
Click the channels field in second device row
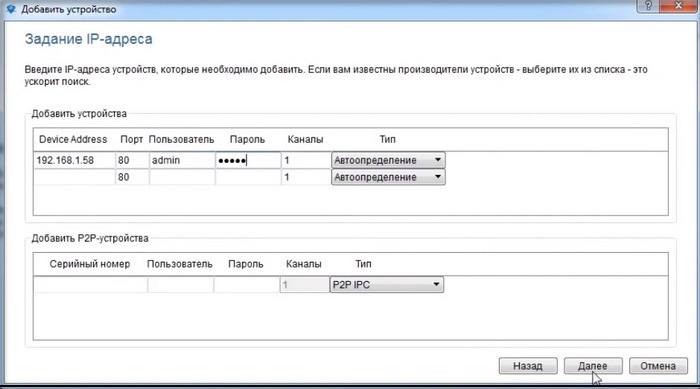click(x=306, y=177)
